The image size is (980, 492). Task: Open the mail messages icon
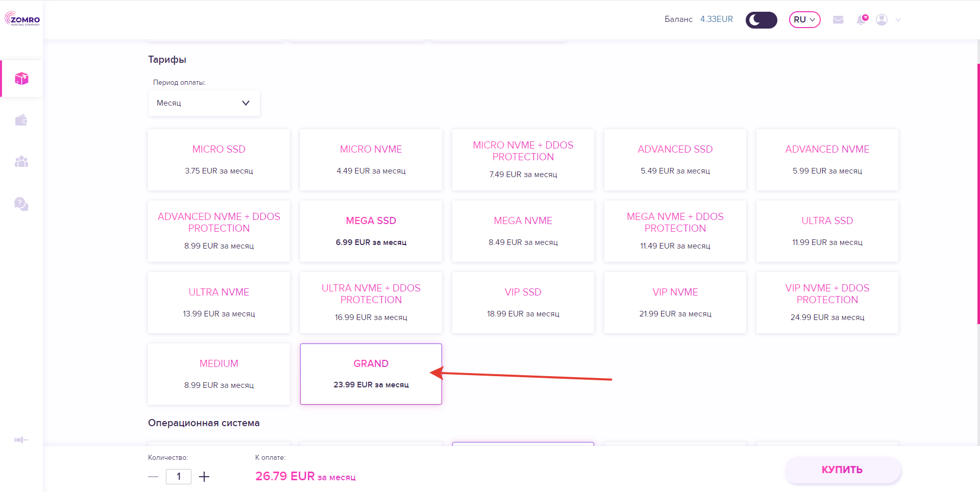[838, 19]
